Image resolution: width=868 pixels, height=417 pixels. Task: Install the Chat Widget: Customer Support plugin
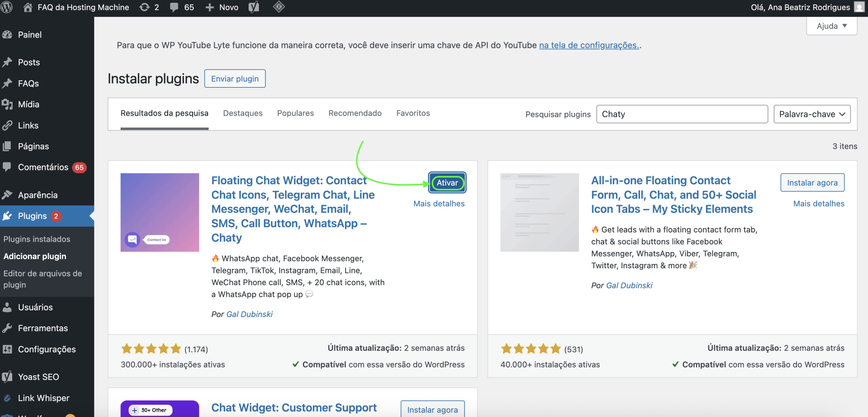click(x=433, y=410)
